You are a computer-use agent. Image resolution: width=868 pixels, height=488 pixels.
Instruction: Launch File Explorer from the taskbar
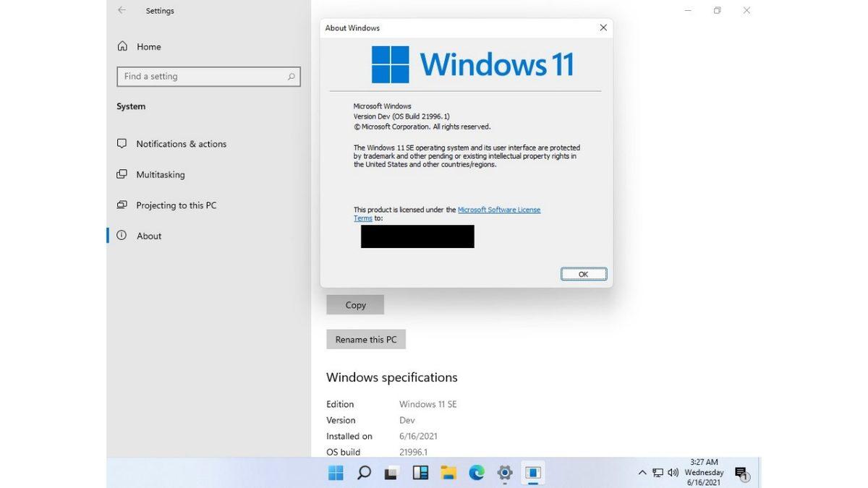[448, 473]
